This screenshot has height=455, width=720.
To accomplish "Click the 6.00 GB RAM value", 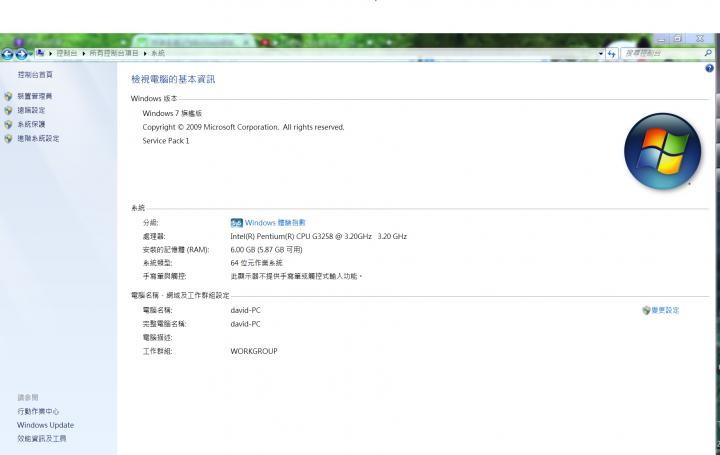I will [266, 250].
